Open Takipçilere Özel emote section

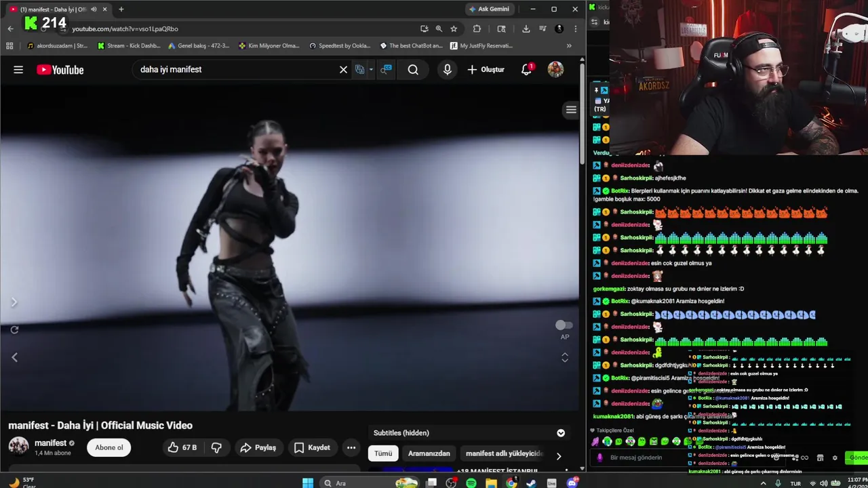[x=611, y=430]
